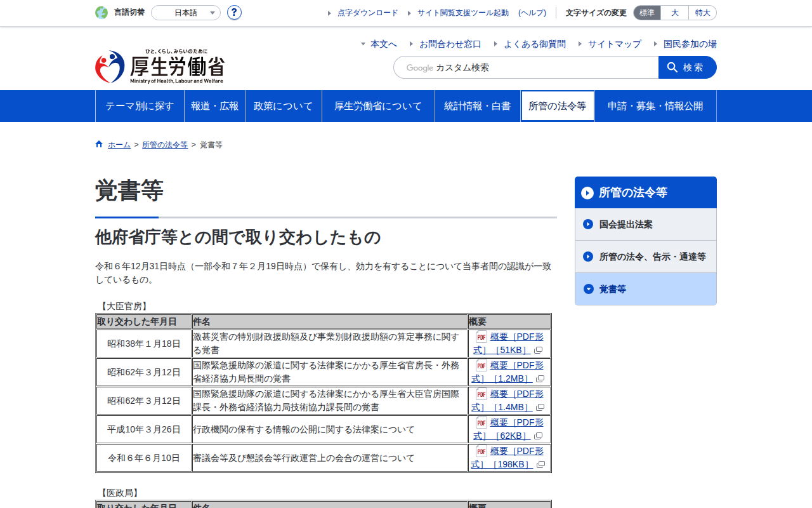The width and height of the screenshot is (812, 508).
Task: Click the arrow marker before 本文へ
Action: pos(363,44)
